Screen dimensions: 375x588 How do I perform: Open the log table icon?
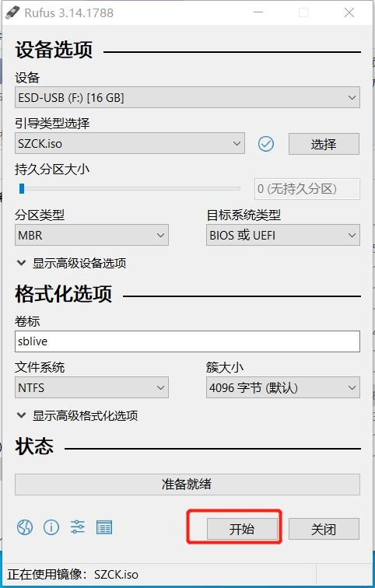[104, 527]
